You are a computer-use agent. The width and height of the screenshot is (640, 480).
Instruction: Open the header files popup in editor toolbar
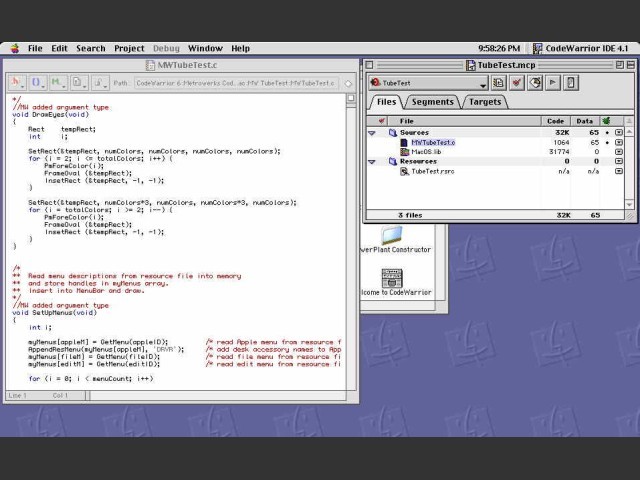click(15, 83)
